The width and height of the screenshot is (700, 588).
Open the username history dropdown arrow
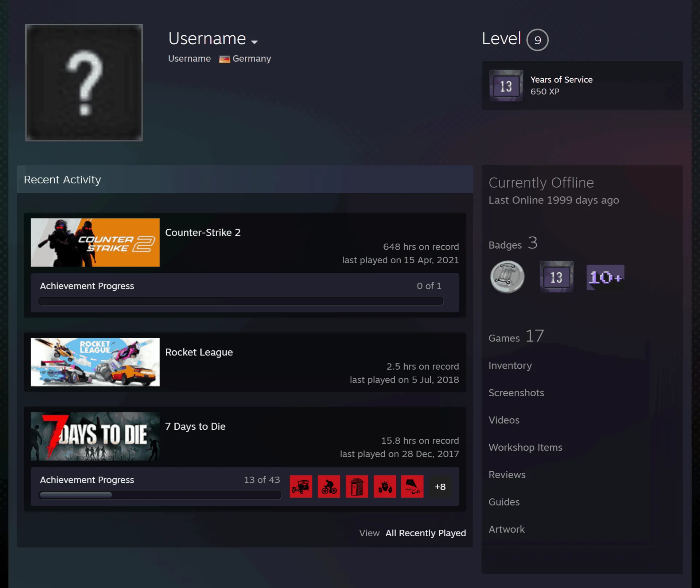point(254,42)
